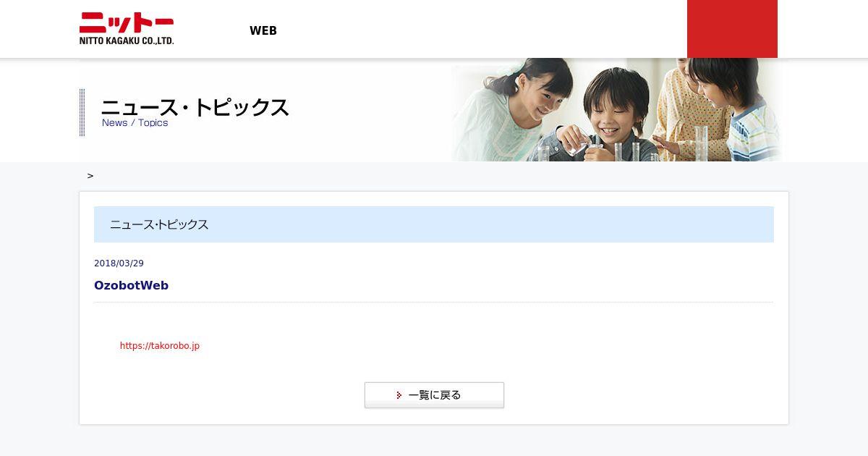Click the red Nitto logo mark
This screenshot has width=868, height=456.
point(126,23)
